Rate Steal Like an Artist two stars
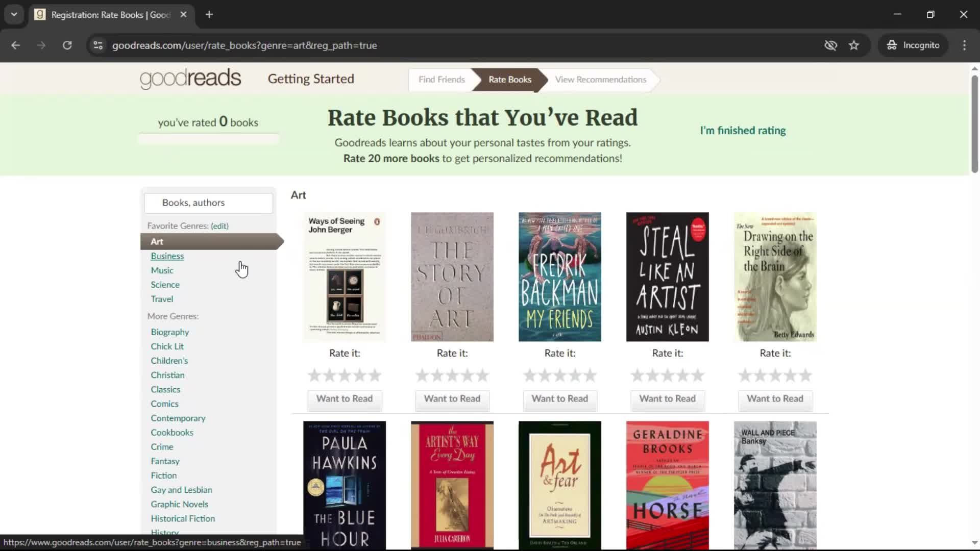Viewport: 980px width, 551px height. pyautogui.click(x=652, y=376)
